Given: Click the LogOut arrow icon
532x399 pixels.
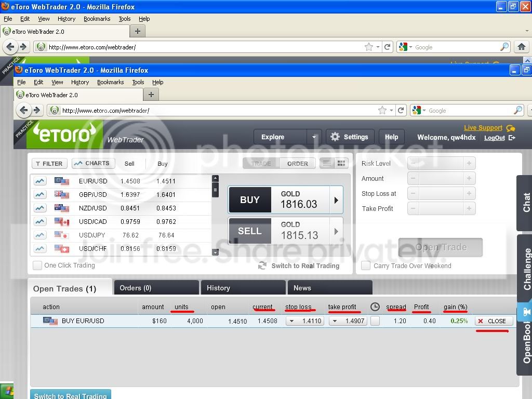Looking at the screenshot, I should coord(512,138).
